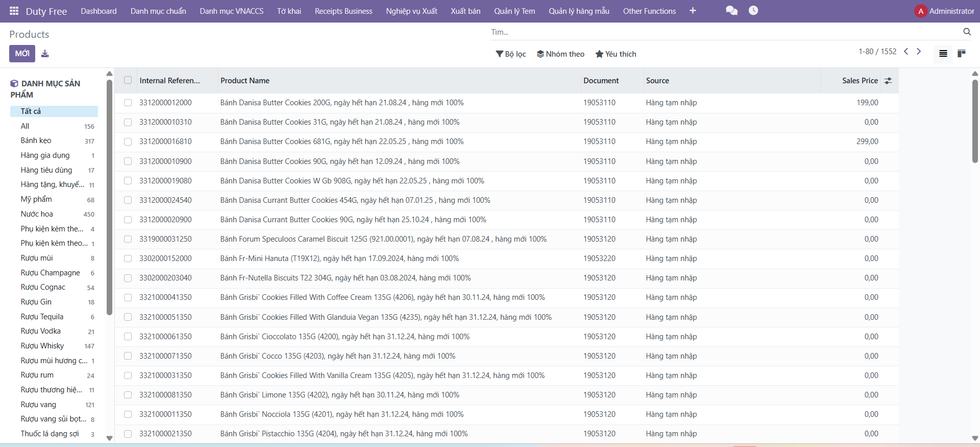980x447 pixels.
Task: Tick the select-all header checkbox
Action: click(x=128, y=80)
